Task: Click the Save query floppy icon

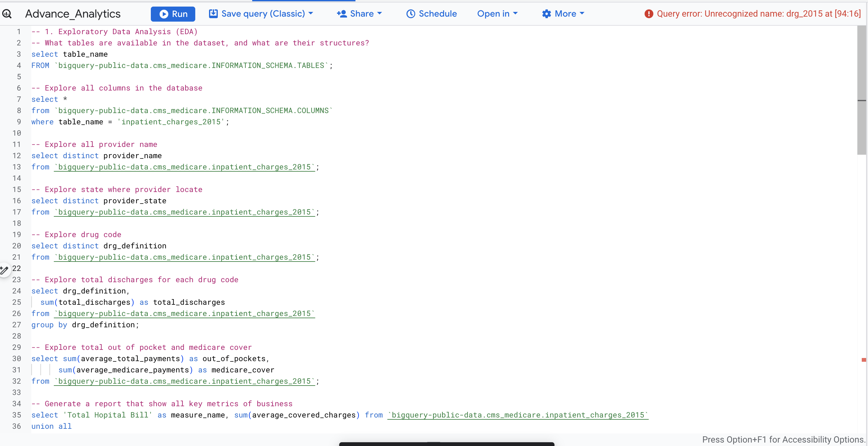Action: point(213,13)
